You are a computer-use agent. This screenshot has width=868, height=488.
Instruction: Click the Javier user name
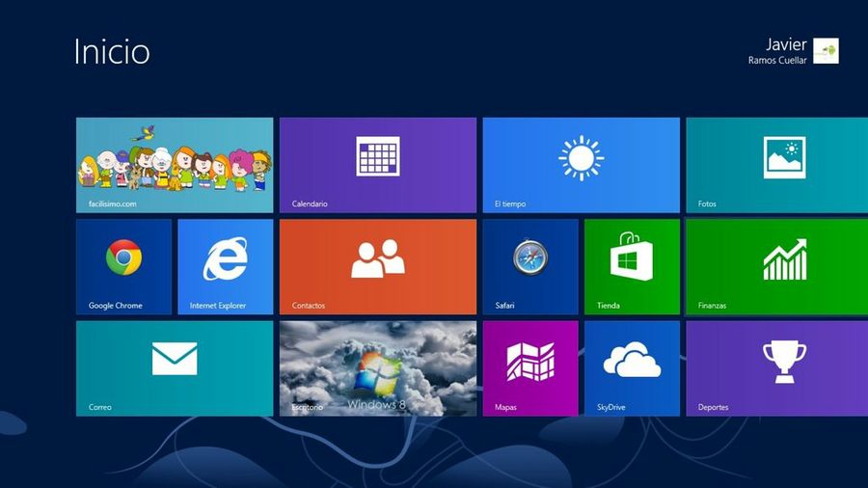786,44
